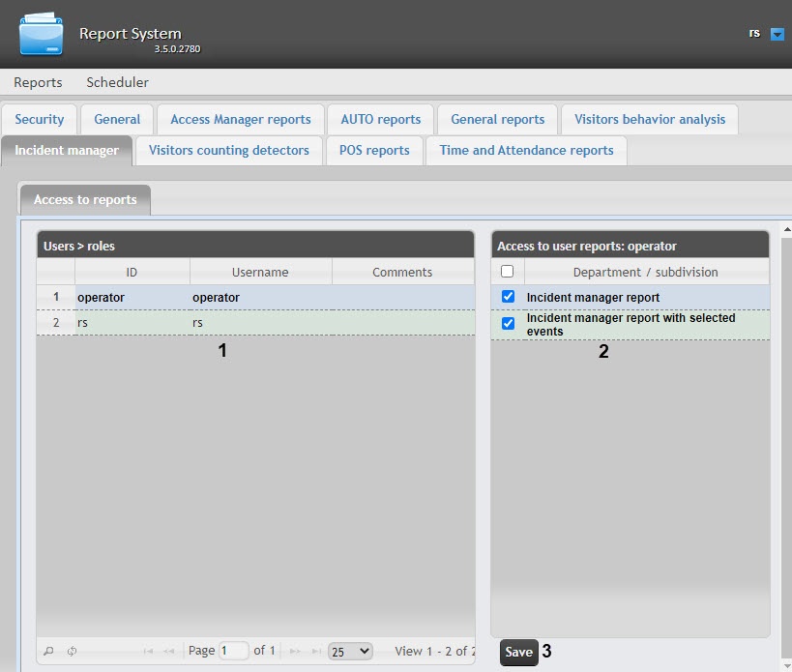Open the Reports menu
The width and height of the screenshot is (792, 672).
(38, 82)
